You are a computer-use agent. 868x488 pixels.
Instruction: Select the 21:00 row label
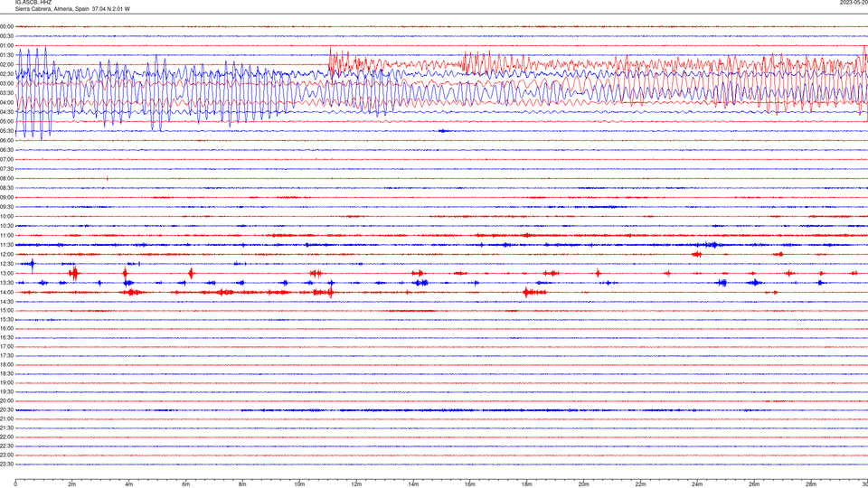pos(6,418)
